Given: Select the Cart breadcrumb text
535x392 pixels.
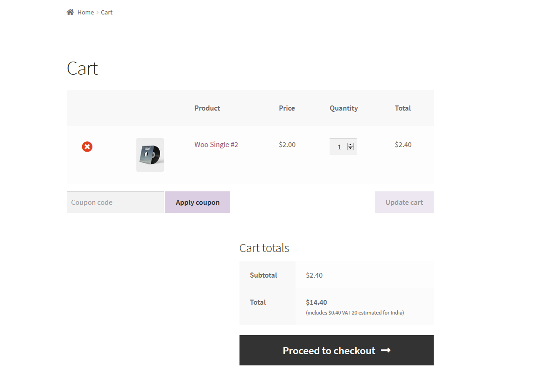Looking at the screenshot, I should [107, 13].
